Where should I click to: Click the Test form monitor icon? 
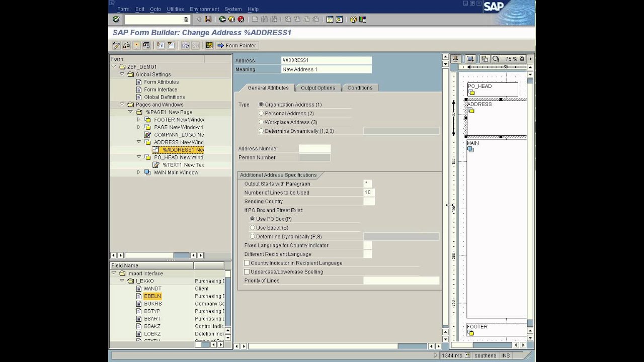(x=146, y=45)
